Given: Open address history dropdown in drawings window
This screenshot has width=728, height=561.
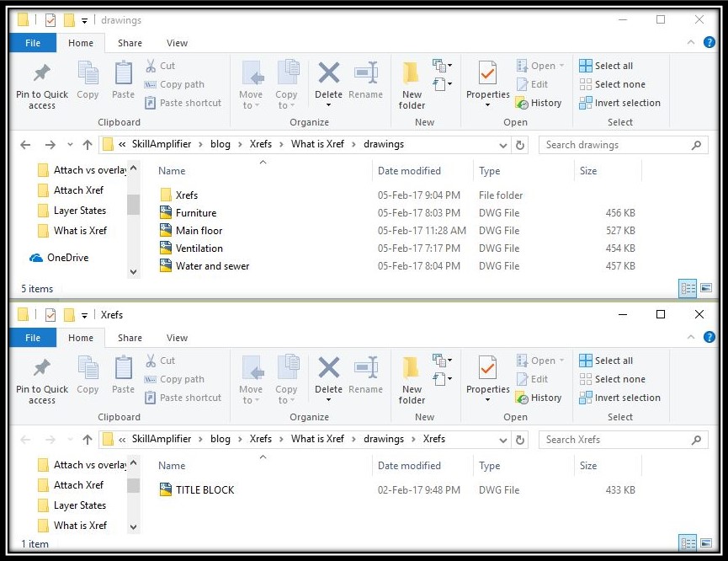Looking at the screenshot, I should [502, 146].
